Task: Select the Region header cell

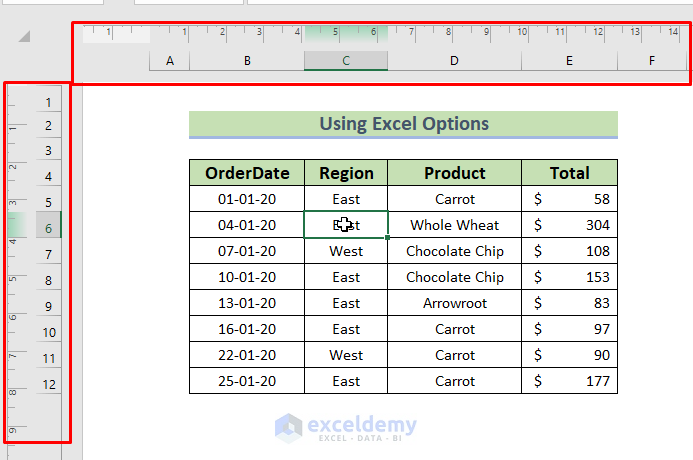Action: pos(346,173)
